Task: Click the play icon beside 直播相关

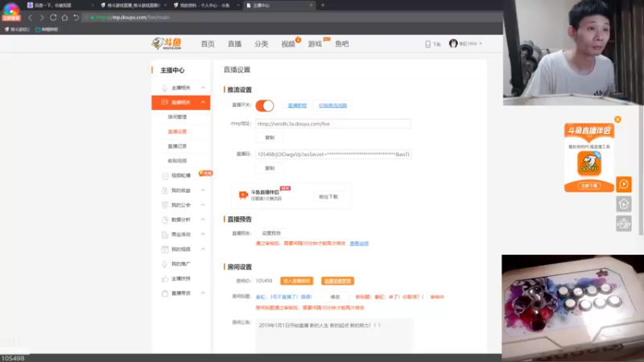Action: pyautogui.click(x=165, y=102)
